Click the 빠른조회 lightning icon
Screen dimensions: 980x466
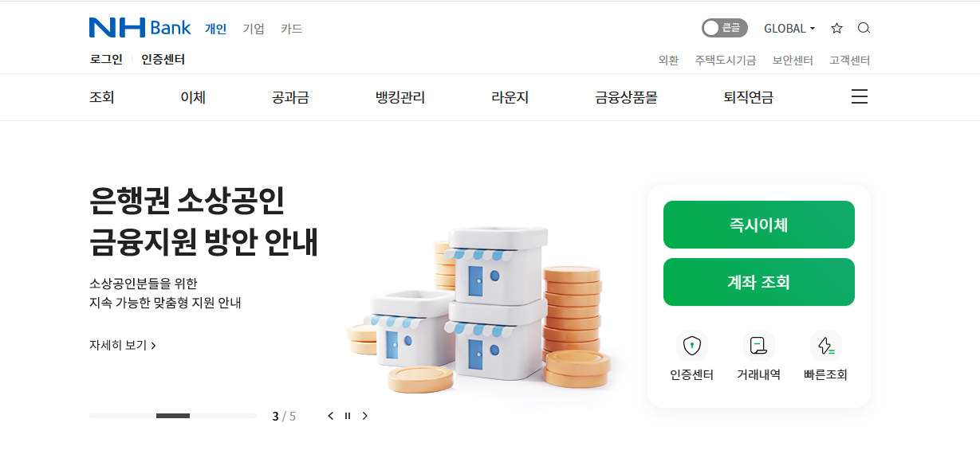[x=826, y=346]
